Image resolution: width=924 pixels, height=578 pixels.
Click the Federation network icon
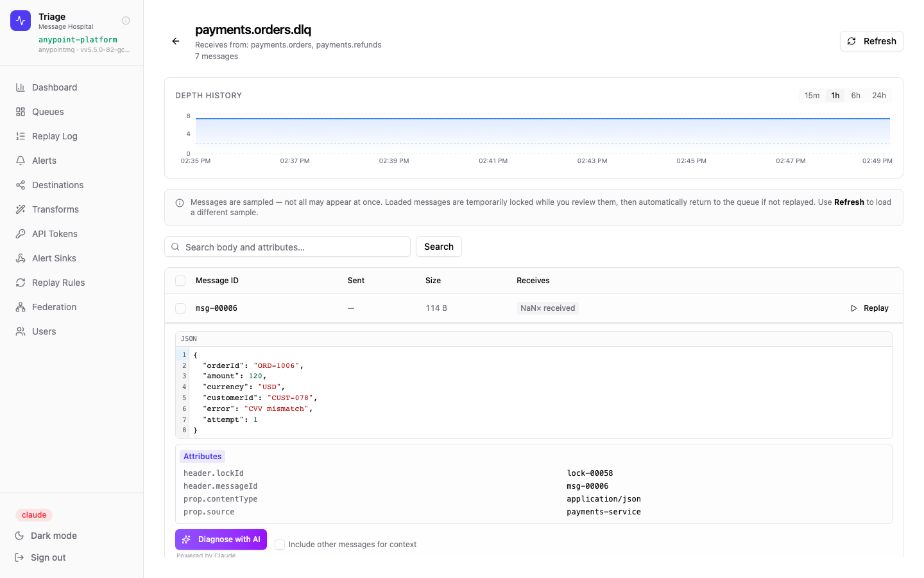click(x=21, y=307)
